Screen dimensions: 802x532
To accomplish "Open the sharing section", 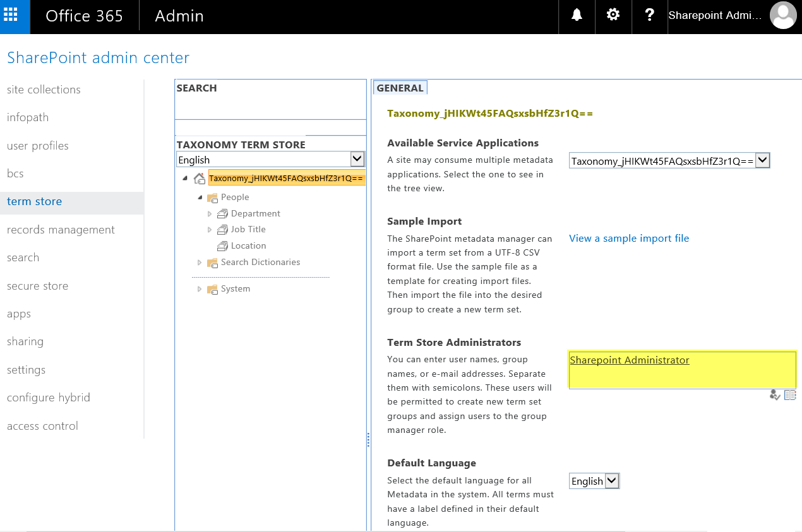I will click(25, 341).
